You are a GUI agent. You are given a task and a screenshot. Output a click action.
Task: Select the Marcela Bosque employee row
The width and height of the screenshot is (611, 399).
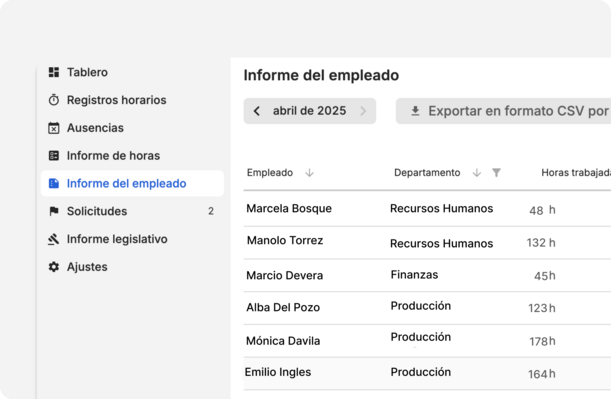(427, 209)
